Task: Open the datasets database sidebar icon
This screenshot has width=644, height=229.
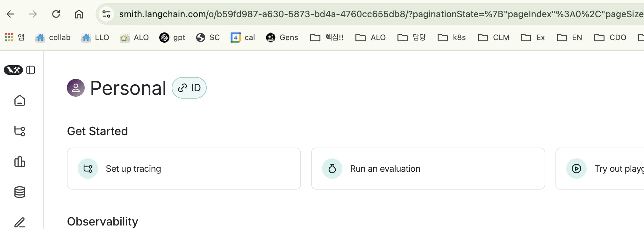Action: (x=20, y=192)
